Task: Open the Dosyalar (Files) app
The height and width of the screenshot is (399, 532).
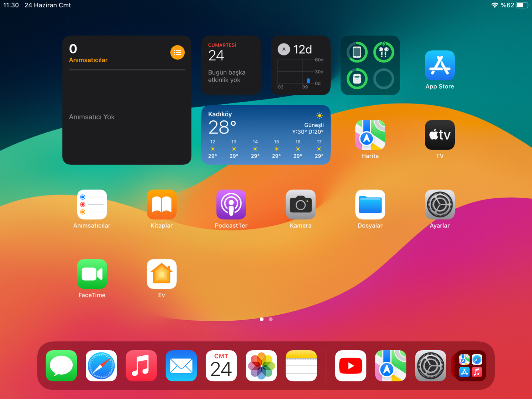Action: pyautogui.click(x=370, y=204)
